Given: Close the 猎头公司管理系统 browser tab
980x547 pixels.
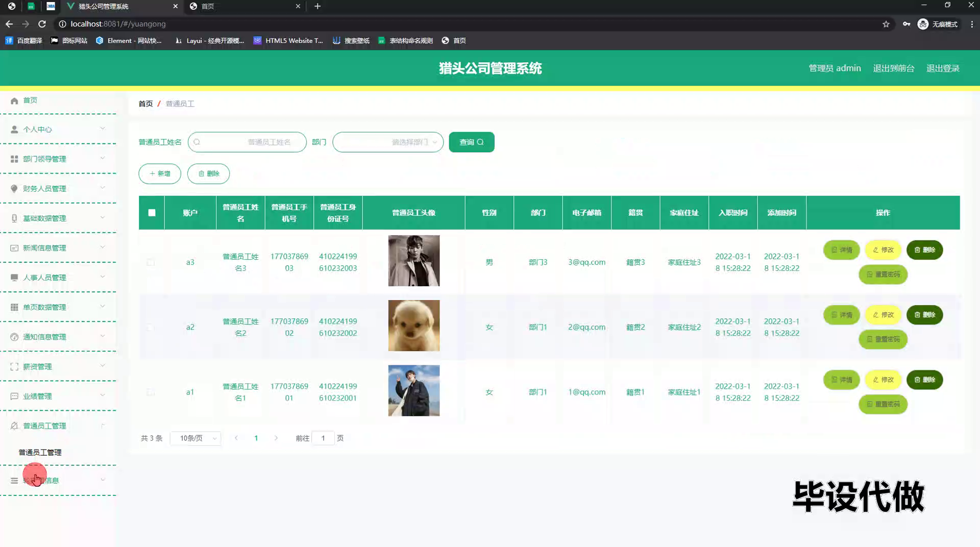Looking at the screenshot, I should [176, 6].
